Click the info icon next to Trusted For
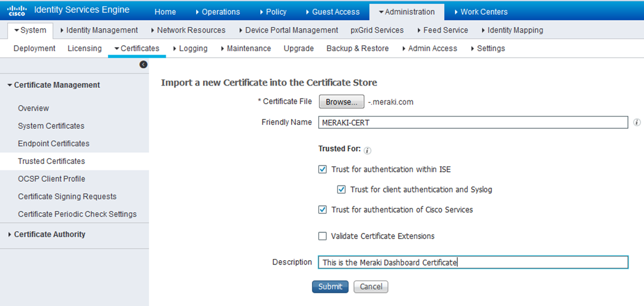The image size is (644, 306). [368, 151]
